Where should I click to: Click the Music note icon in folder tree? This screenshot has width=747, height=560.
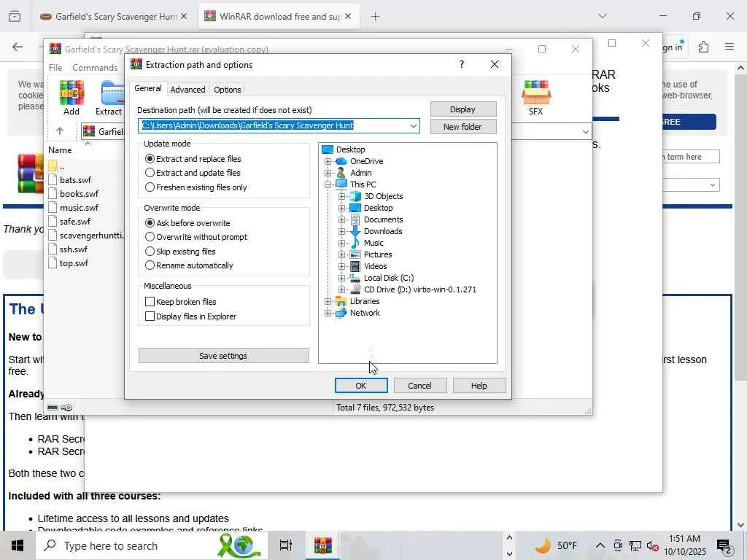click(355, 243)
